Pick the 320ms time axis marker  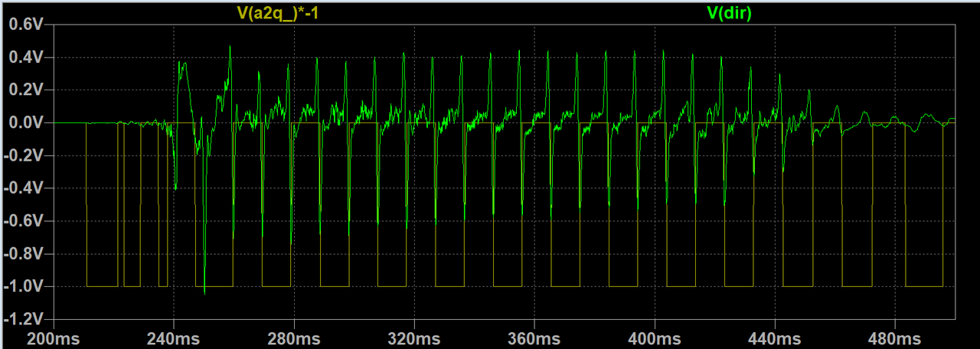[414, 338]
